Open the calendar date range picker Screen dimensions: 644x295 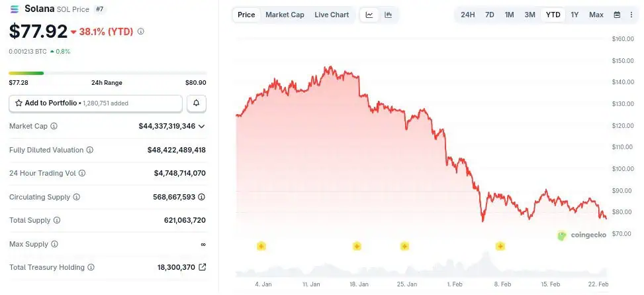coord(617,15)
